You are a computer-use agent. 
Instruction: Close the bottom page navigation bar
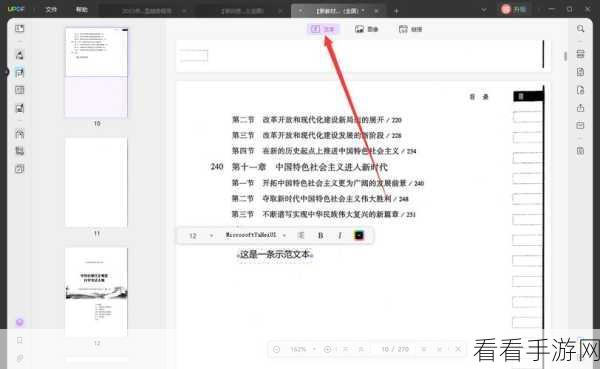coord(458,349)
